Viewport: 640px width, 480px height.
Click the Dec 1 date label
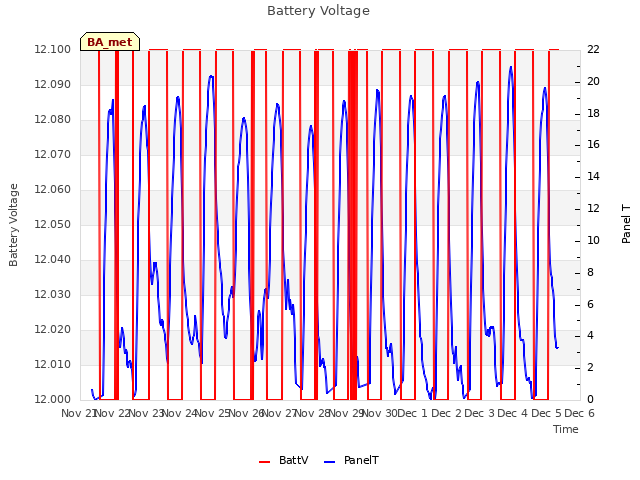coord(412,413)
